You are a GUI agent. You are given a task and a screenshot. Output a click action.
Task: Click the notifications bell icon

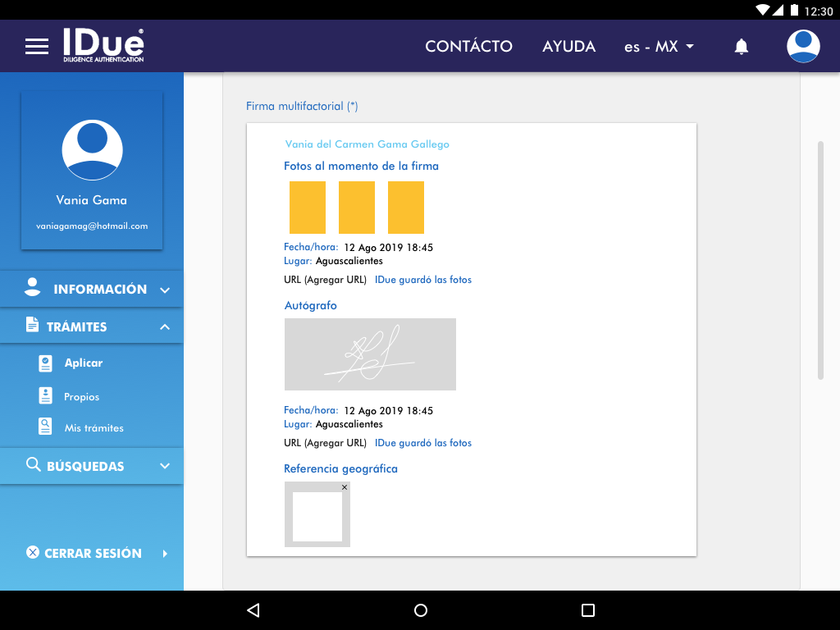(741, 47)
